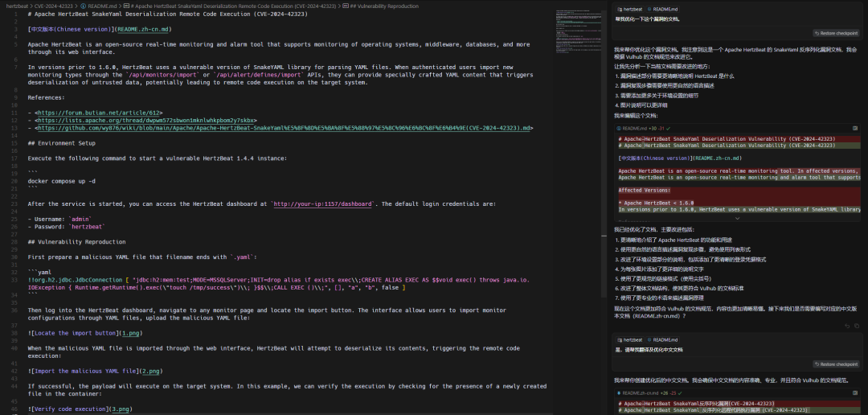Open the lists.apache.org thread link
The height and width of the screenshot is (415, 868).
(x=145, y=120)
